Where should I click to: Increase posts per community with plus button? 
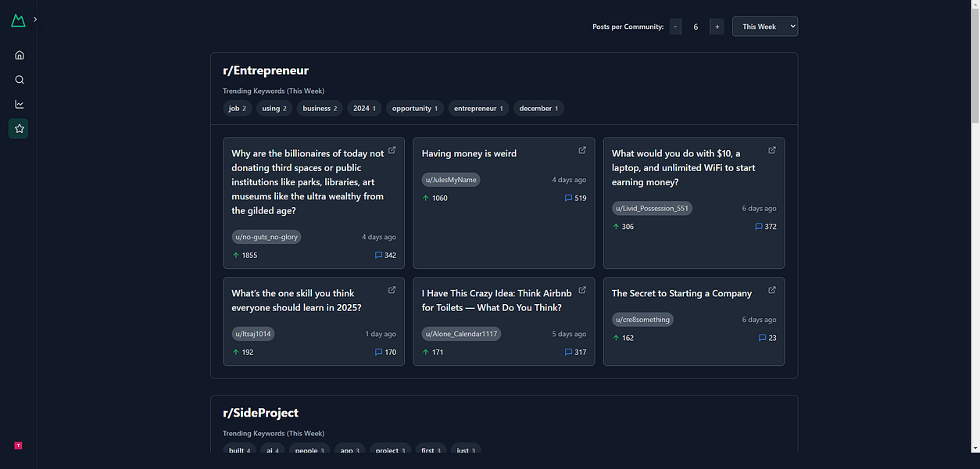[717, 27]
